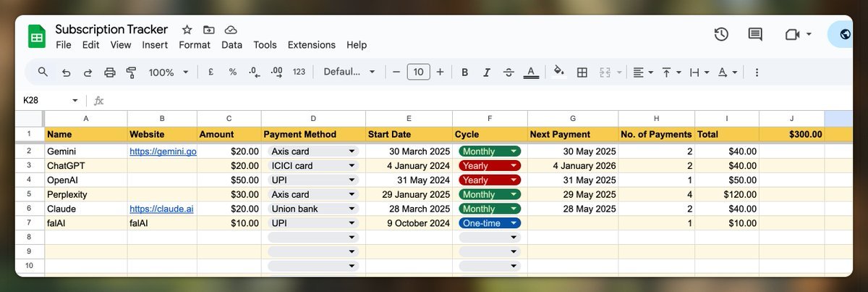Toggle italic formatting button
The width and height of the screenshot is (868, 292).
(487, 72)
